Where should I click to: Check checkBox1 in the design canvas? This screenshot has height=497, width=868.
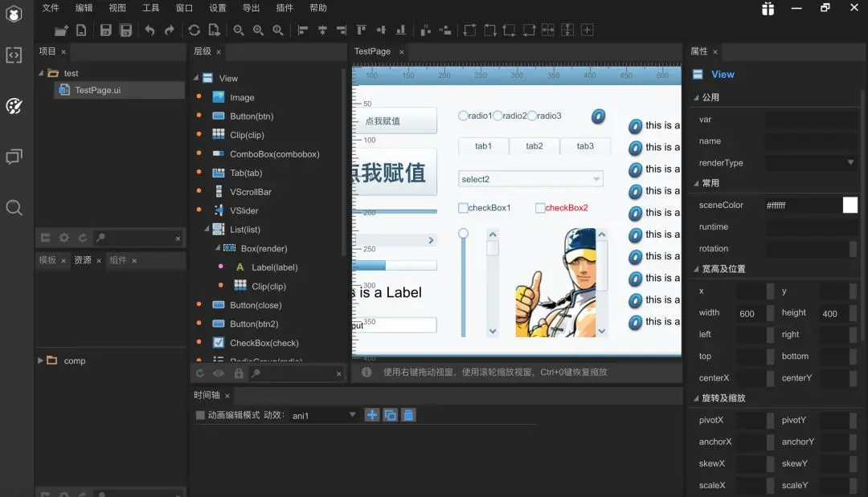coord(463,208)
